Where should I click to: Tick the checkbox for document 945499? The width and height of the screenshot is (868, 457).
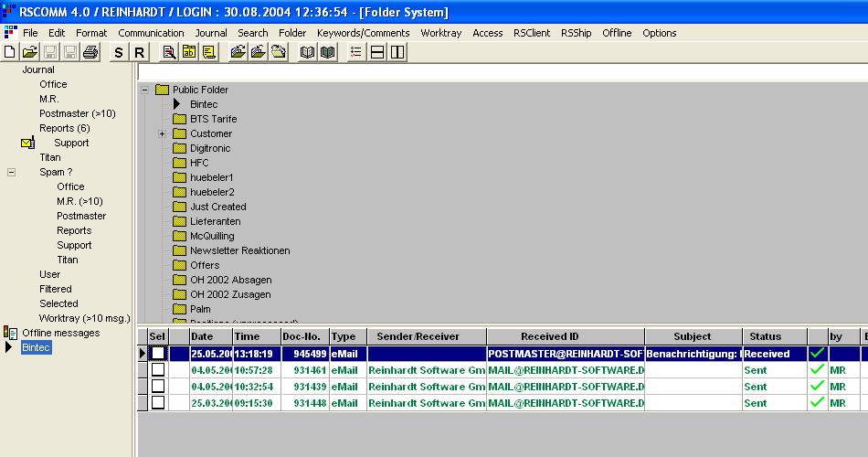(158, 354)
